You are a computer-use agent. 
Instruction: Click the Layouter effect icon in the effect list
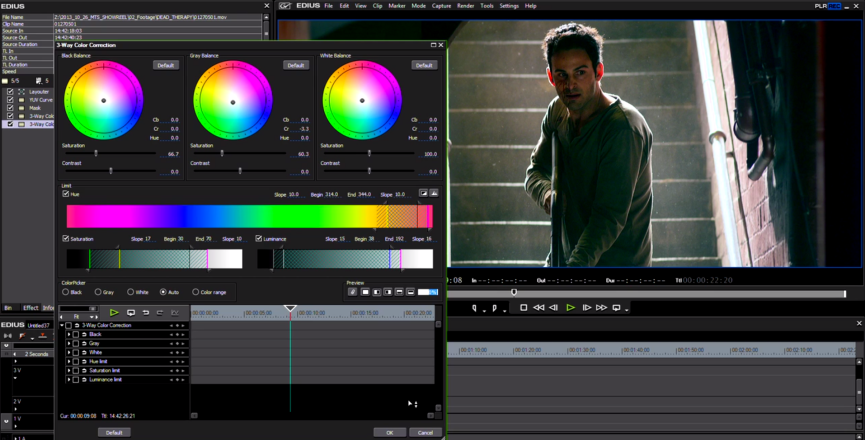tap(22, 92)
